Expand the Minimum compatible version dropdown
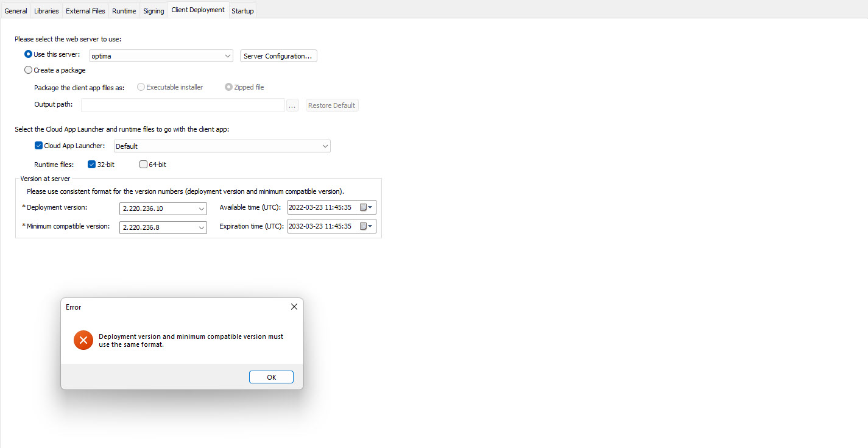 (202, 227)
